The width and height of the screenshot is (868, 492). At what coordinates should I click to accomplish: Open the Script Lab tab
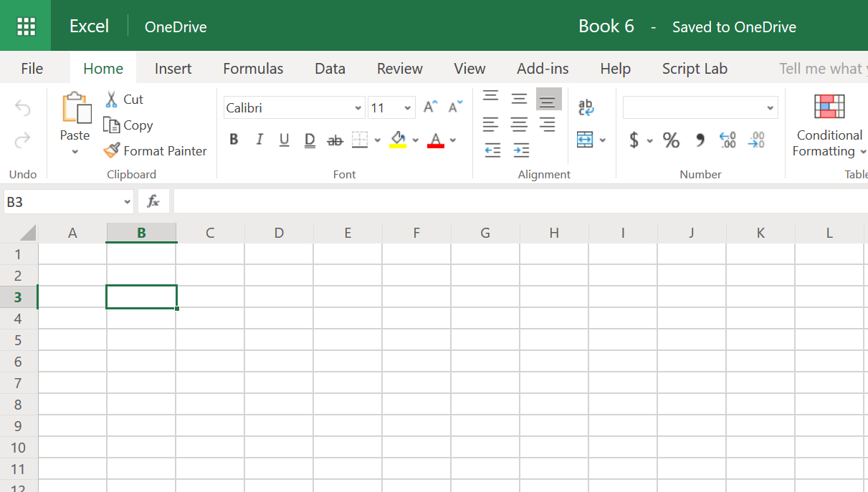(x=695, y=69)
